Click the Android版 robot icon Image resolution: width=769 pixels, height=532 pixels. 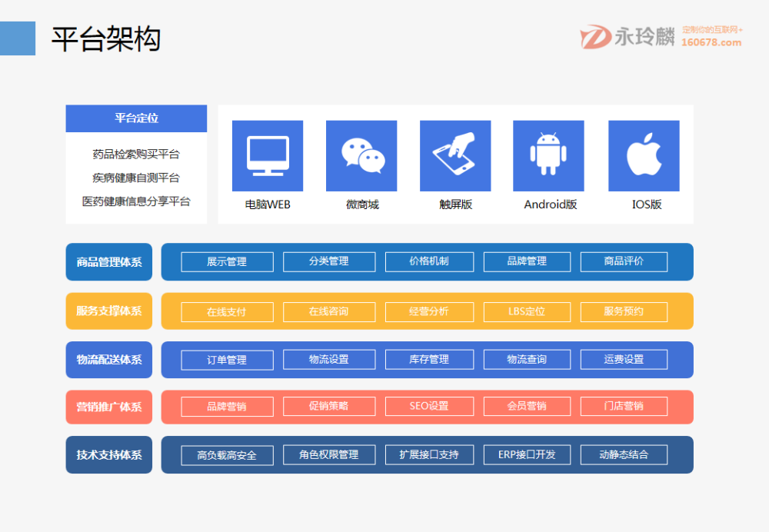click(549, 153)
